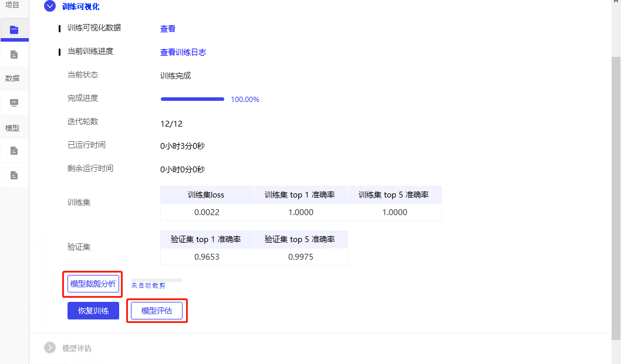Select the 项目 label in left sidebar
This screenshot has height=364, width=621.
click(12, 5)
